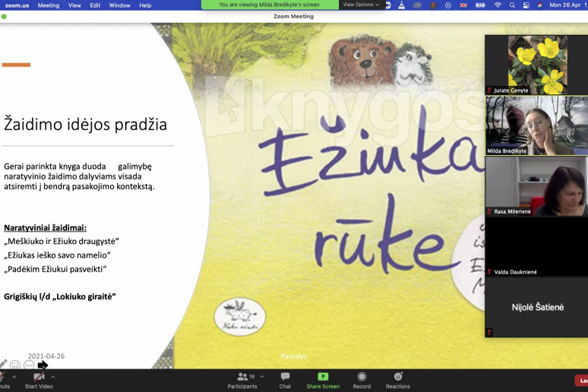588x392 pixels.
Task: Open the zoom.us application menu
Action: tap(17, 5)
